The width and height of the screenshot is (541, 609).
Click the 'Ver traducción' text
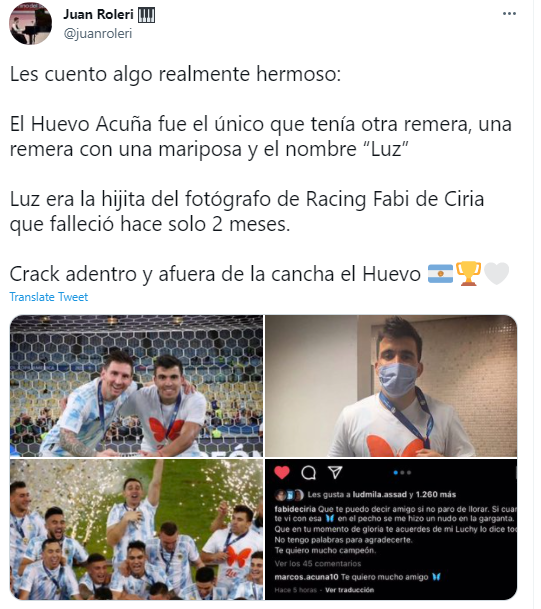click(x=350, y=590)
